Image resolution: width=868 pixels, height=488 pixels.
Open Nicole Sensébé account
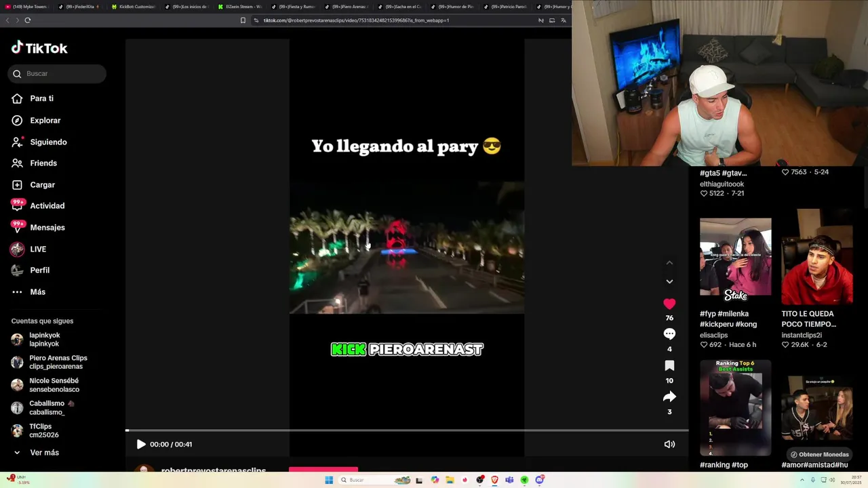45,385
